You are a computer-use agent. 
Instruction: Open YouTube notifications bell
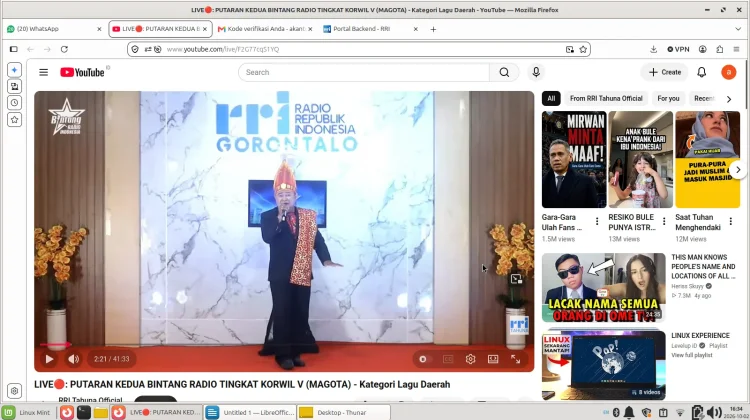[702, 72]
